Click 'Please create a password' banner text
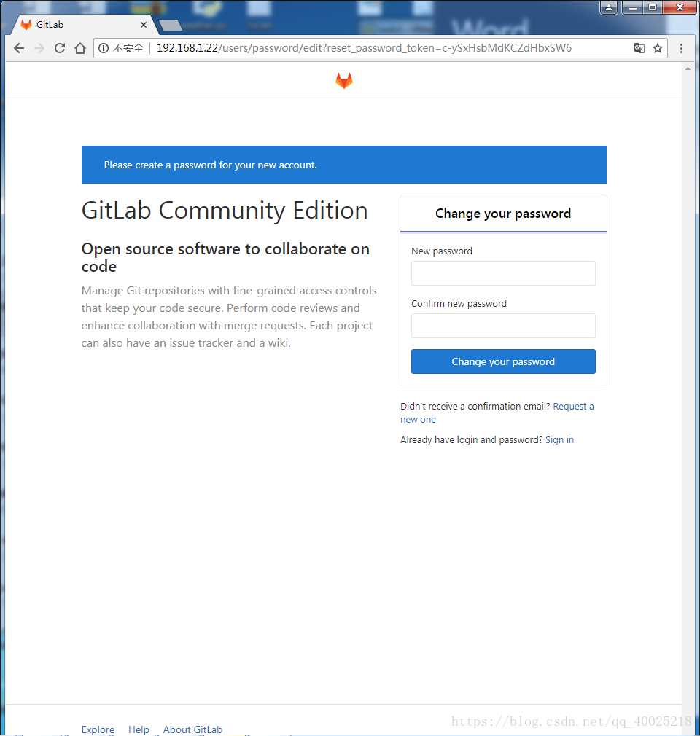The image size is (700, 736). (211, 165)
